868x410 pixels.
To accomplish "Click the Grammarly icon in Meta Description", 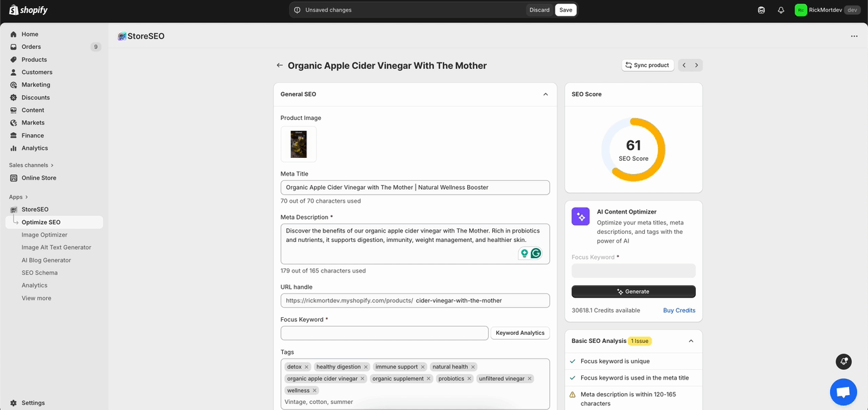I will [x=536, y=253].
